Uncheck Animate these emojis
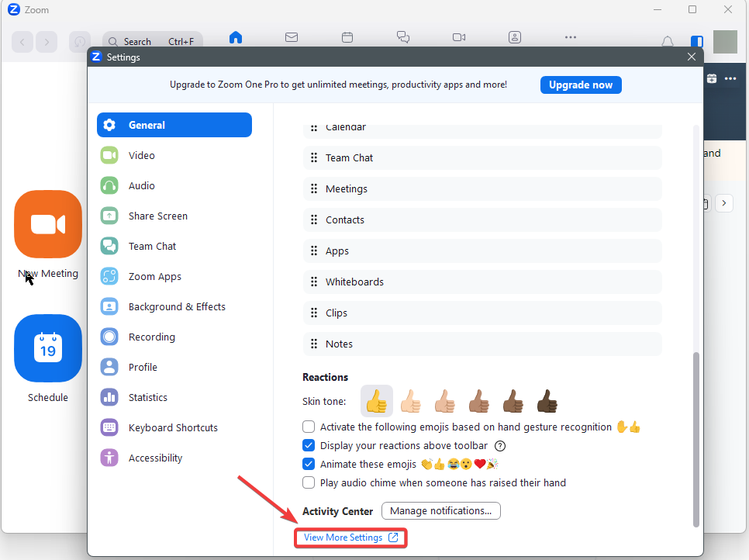 tap(309, 464)
